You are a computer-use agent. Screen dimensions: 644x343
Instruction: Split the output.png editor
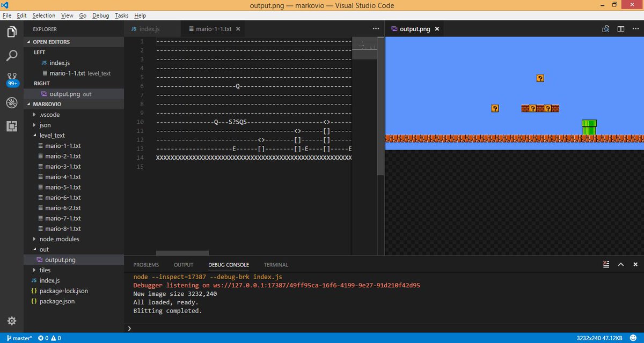click(620, 29)
